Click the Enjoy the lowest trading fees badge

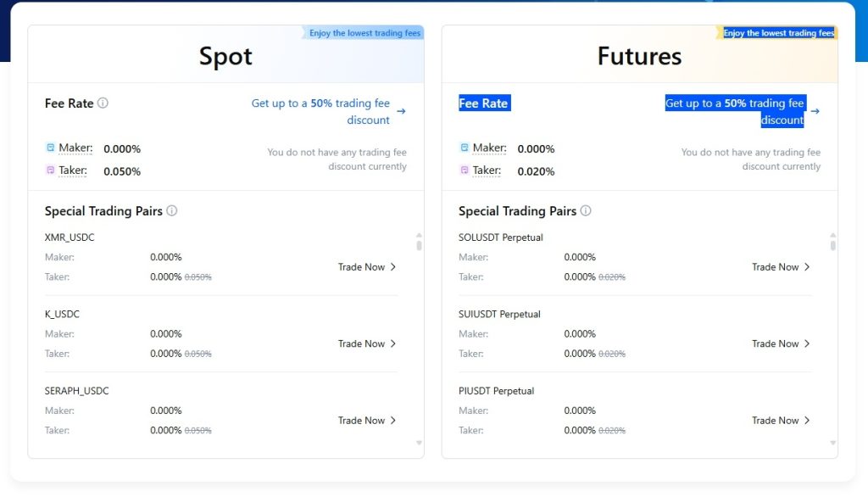[363, 32]
